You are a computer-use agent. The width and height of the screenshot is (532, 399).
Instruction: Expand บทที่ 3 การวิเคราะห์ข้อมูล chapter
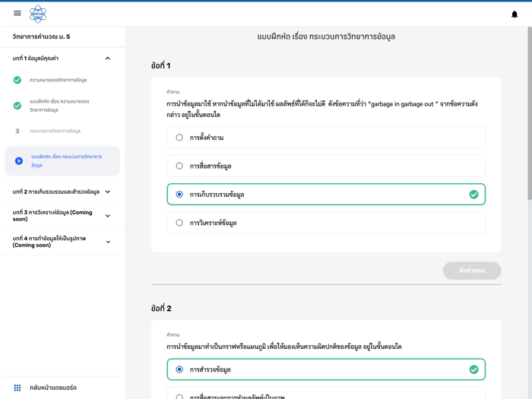[x=107, y=216]
